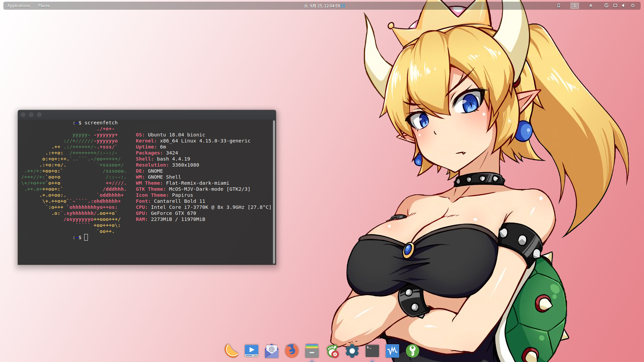The height and width of the screenshot is (362, 644).
Task: Click the phone device indicator in top bar
Action: point(558,6)
